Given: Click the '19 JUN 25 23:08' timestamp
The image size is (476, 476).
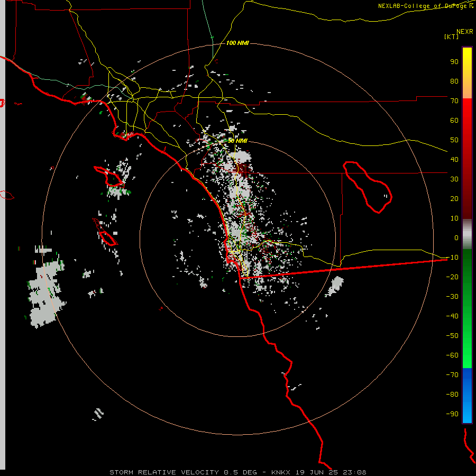Looking at the screenshot, I should (331, 472).
